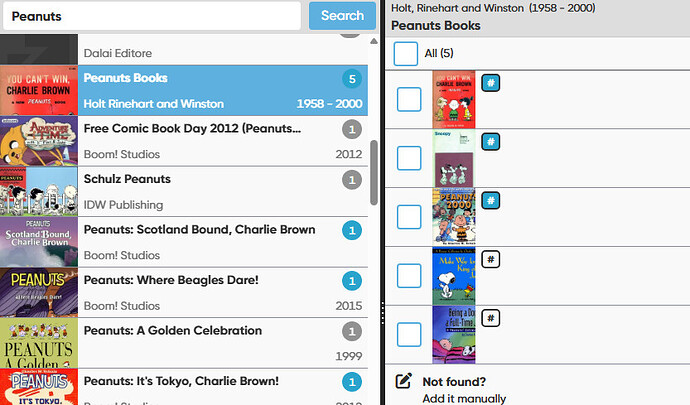Select Schulz Peanuts series from IDW Publishing
This screenshot has height=405, width=690.
pyautogui.click(x=184, y=191)
